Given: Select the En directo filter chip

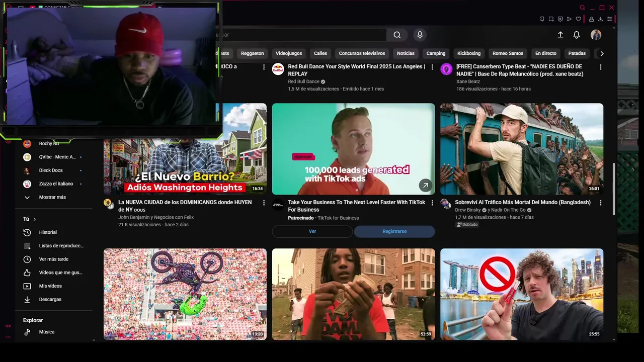Looking at the screenshot, I should pyautogui.click(x=546, y=53).
